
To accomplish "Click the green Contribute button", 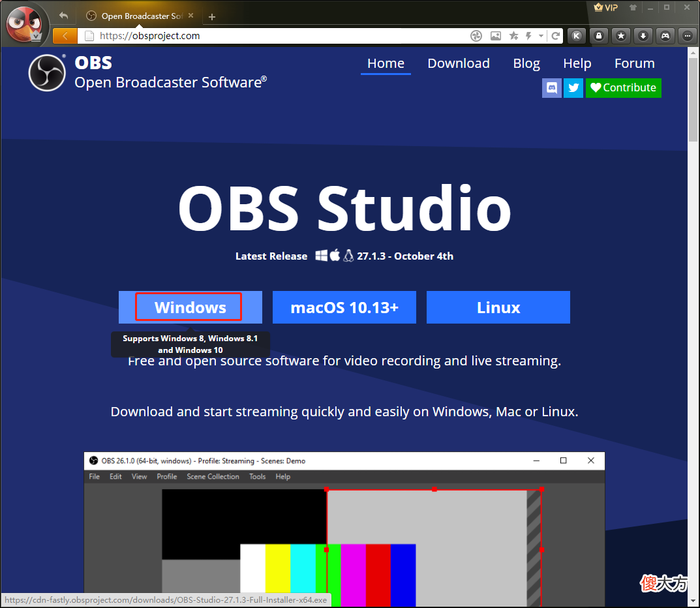I will tap(623, 88).
